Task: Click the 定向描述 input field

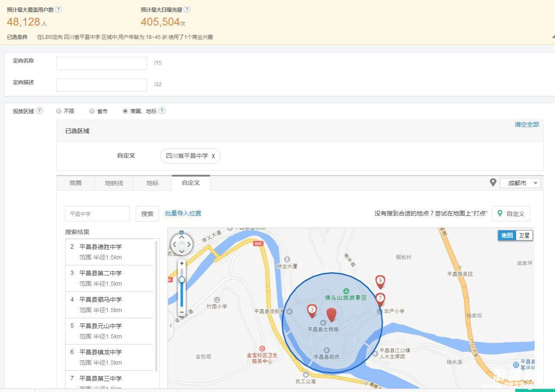Action: point(101,85)
